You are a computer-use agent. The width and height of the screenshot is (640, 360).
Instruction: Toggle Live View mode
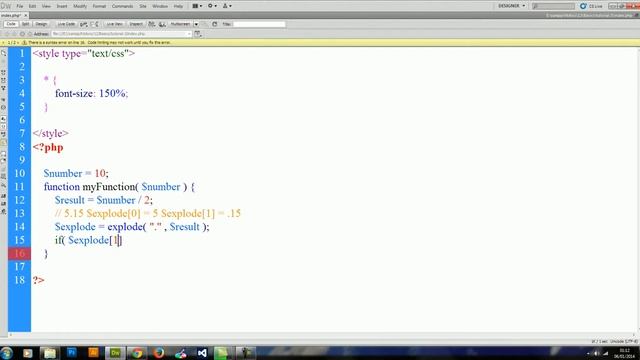115,24
